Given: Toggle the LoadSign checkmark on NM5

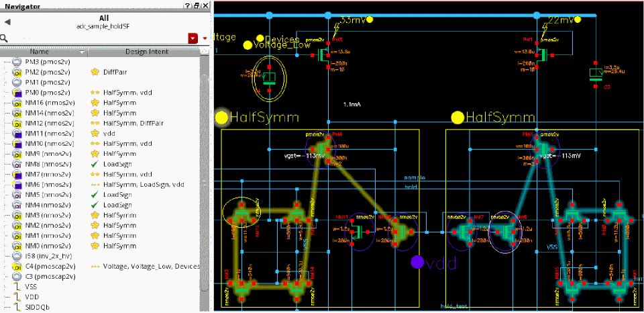Looking at the screenshot, I should [95, 195].
